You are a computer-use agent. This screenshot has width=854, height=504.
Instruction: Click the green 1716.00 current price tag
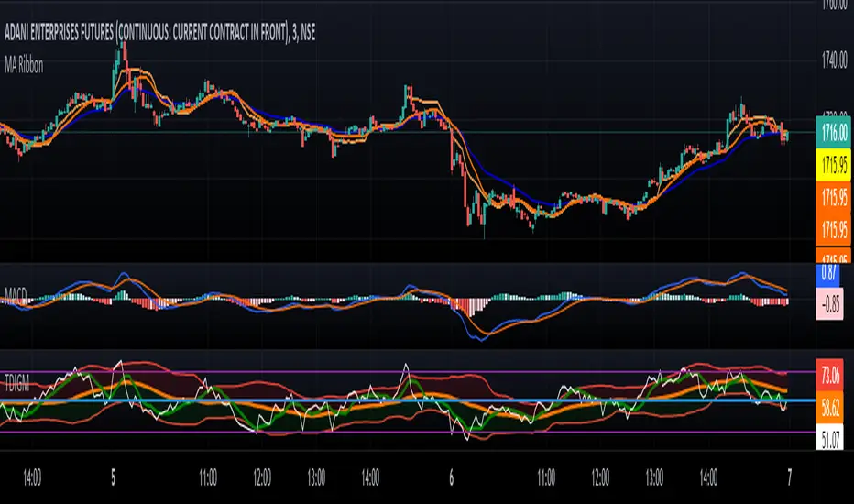point(832,134)
